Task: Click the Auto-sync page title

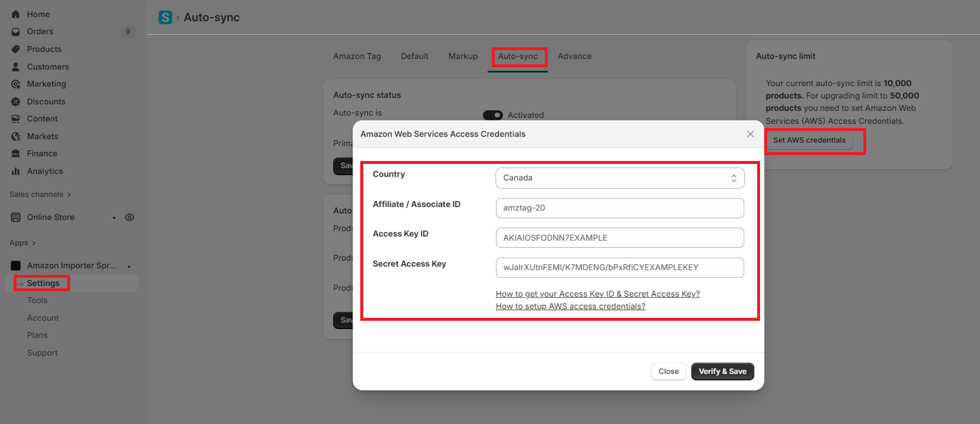Action: (x=212, y=18)
